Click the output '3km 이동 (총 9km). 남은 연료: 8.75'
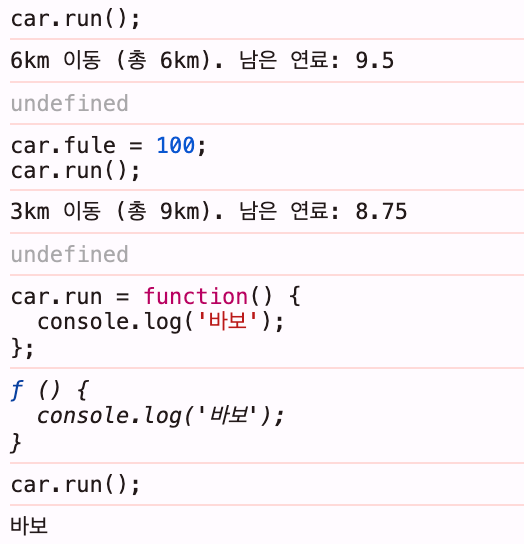The width and height of the screenshot is (524, 544). [x=209, y=211]
